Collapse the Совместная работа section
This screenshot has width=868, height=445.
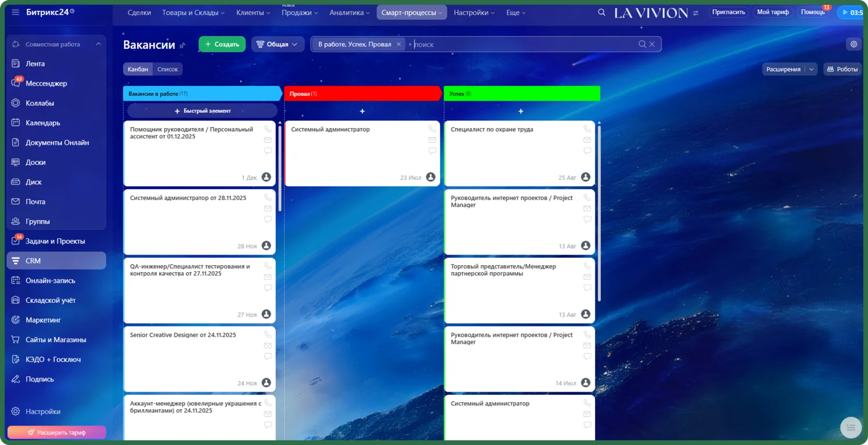click(x=98, y=44)
